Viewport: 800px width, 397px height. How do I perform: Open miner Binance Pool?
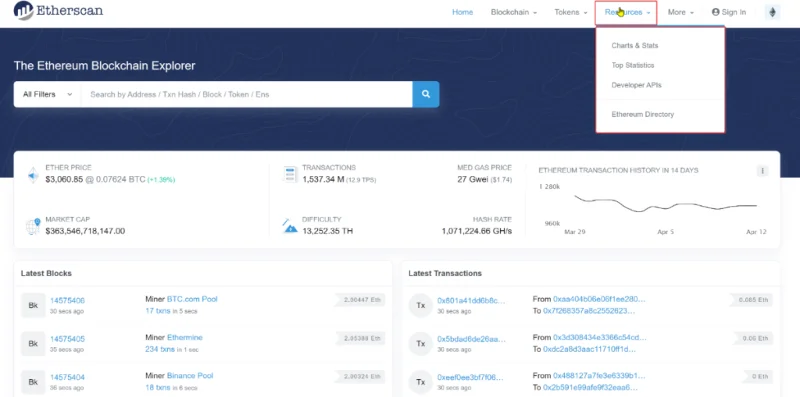tap(190, 376)
